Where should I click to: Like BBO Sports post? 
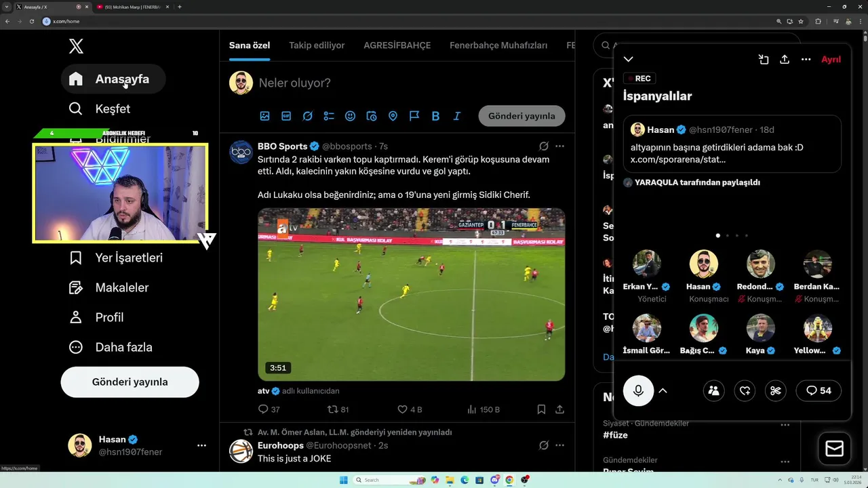click(410, 409)
